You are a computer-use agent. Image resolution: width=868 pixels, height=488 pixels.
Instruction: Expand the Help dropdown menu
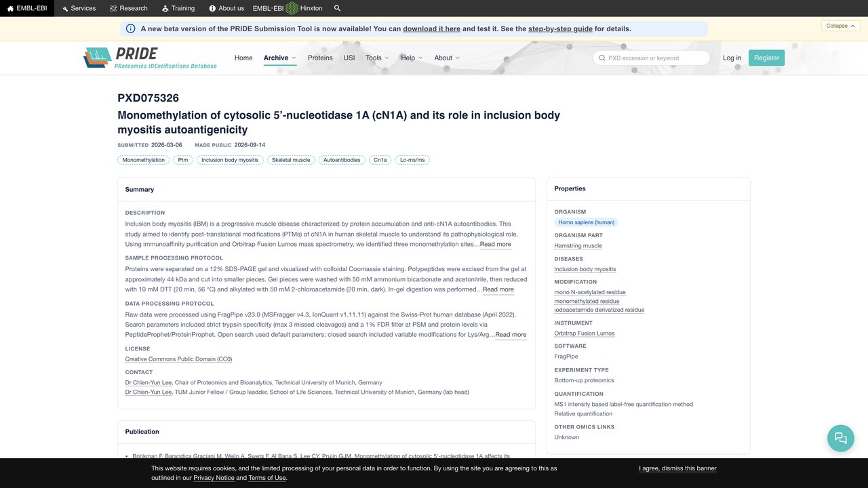[412, 58]
